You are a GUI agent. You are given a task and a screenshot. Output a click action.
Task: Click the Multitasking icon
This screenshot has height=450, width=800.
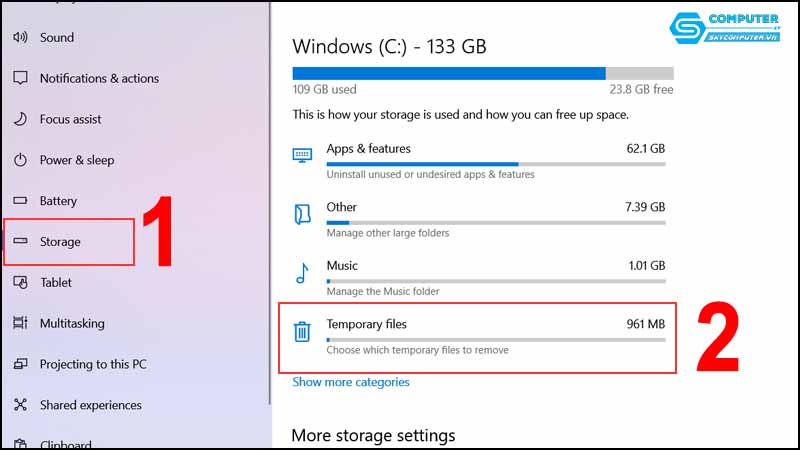point(20,324)
